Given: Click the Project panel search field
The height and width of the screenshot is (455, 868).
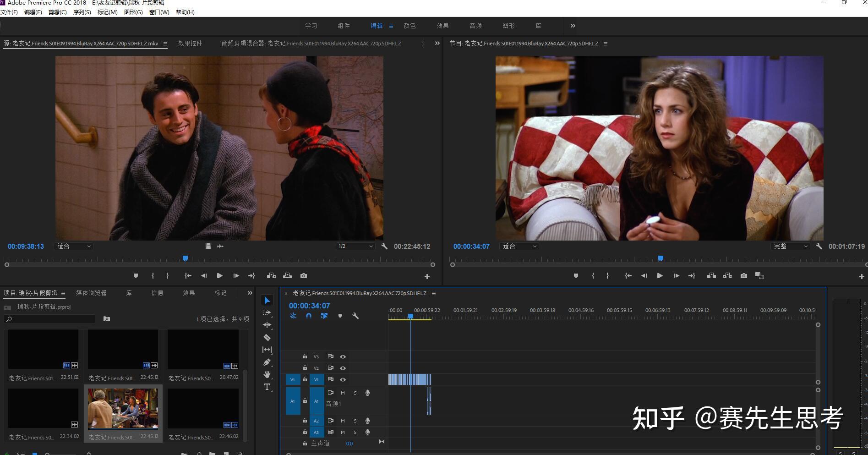Looking at the screenshot, I should [x=49, y=319].
